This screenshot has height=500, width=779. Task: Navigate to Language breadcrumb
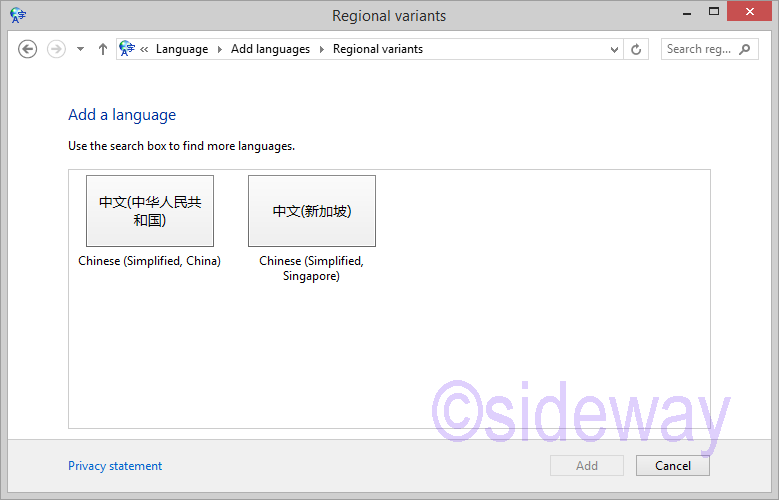[x=182, y=49]
